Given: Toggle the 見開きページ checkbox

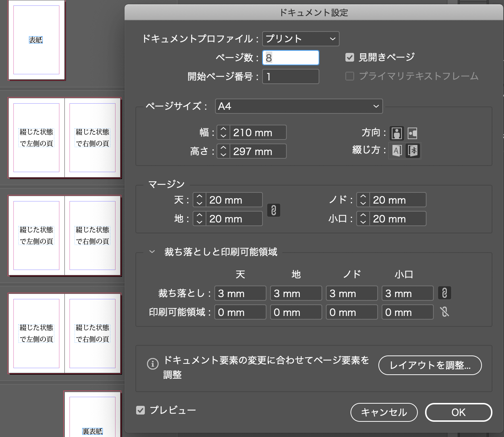Looking at the screenshot, I should tap(349, 57).
